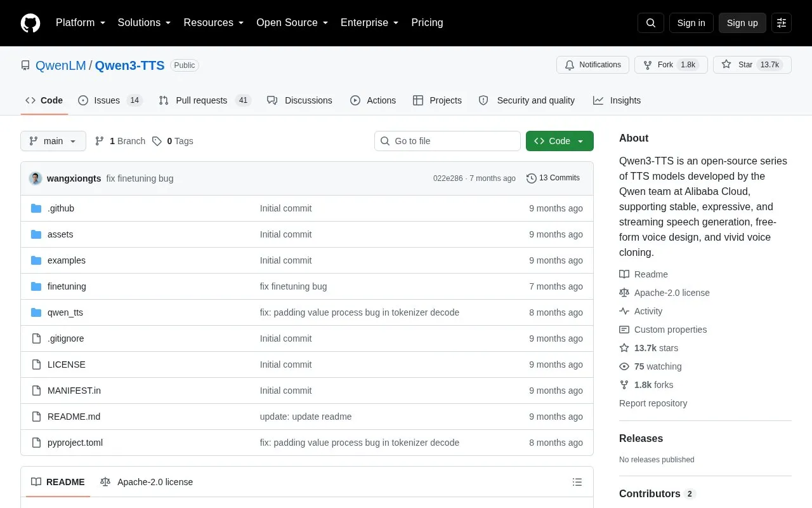This screenshot has width=812, height=508.
Task: Select the Apache-2.0 license tab
Action: (x=147, y=482)
